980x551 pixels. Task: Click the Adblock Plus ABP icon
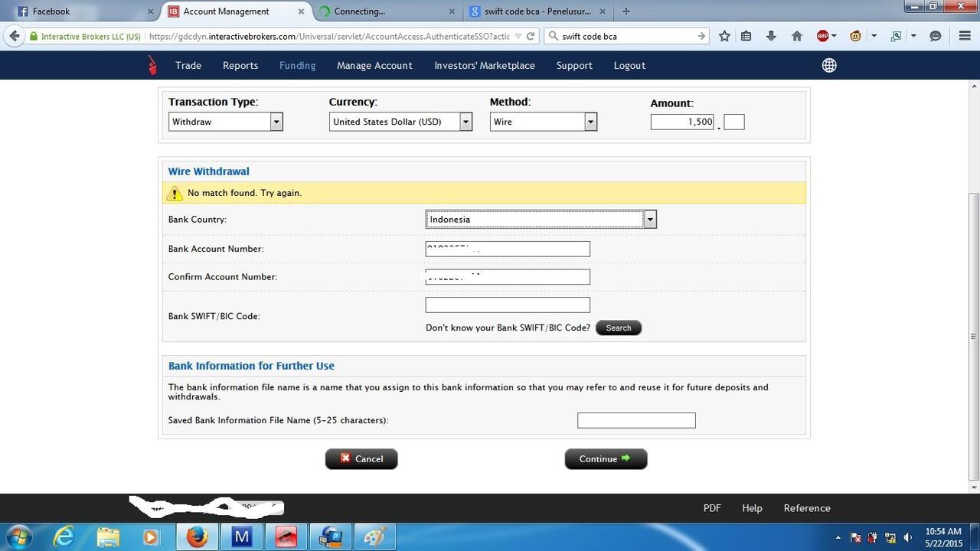point(823,36)
